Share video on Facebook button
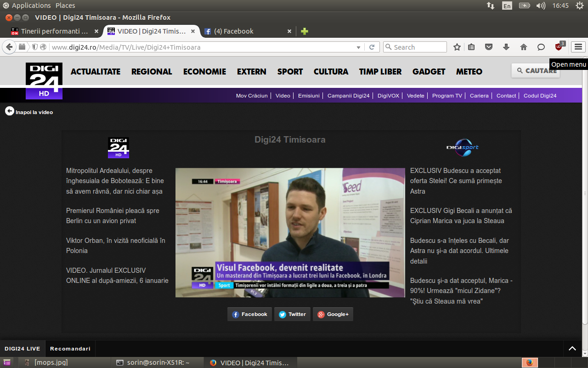 [249, 314]
